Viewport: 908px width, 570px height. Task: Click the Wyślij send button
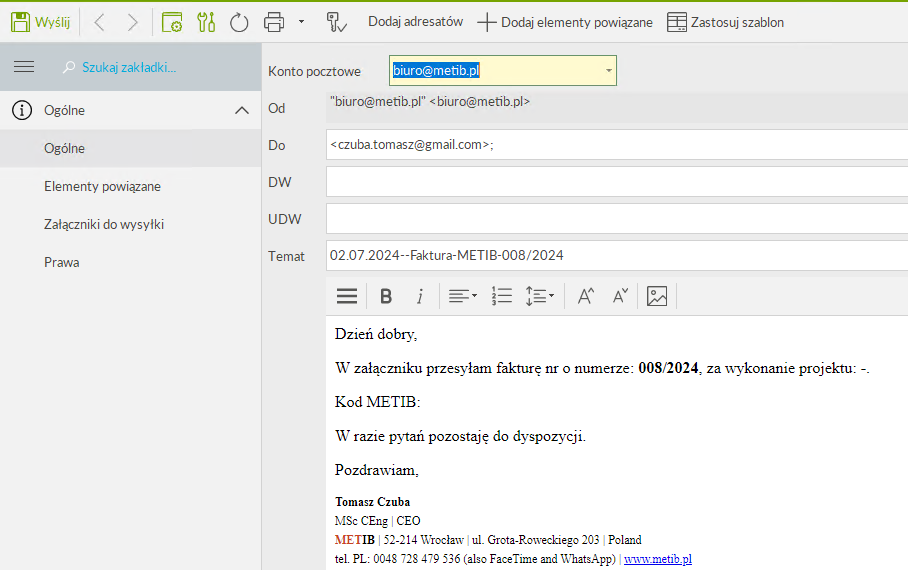point(41,23)
